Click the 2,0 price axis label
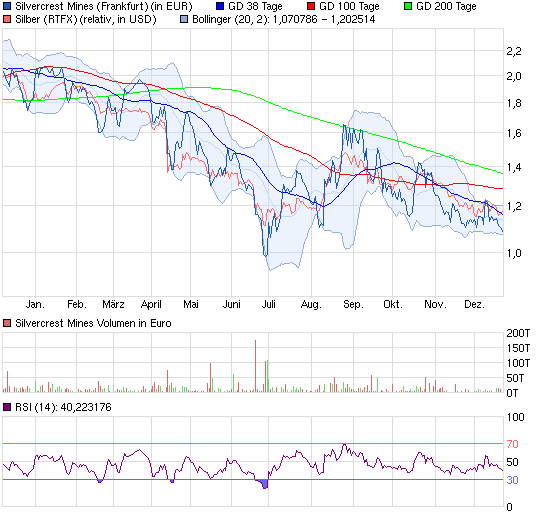Image resolution: width=545 pixels, height=515 pixels. (x=514, y=76)
